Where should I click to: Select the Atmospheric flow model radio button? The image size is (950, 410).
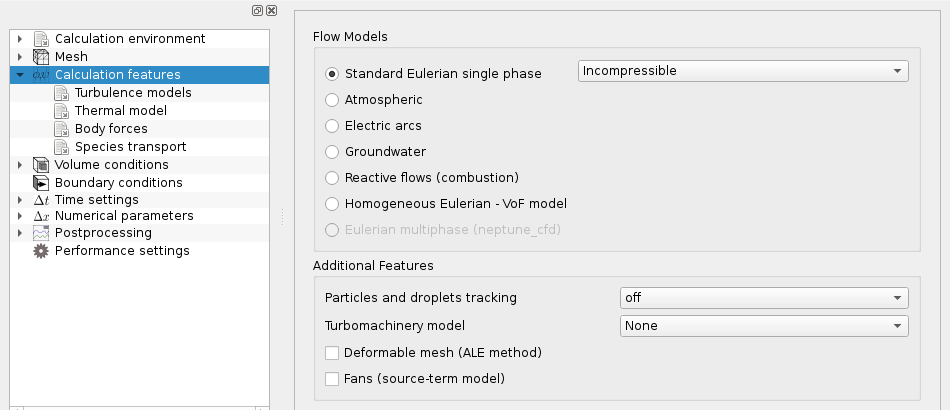(332, 100)
